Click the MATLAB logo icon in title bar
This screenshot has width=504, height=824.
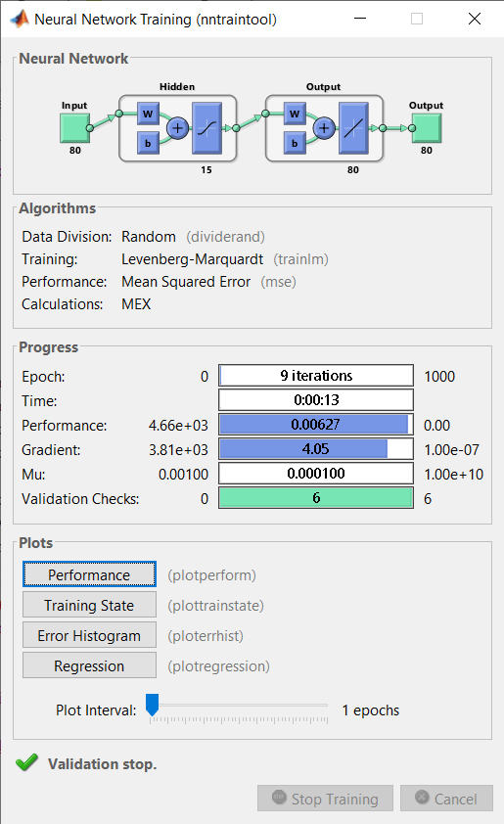pyautogui.click(x=20, y=19)
